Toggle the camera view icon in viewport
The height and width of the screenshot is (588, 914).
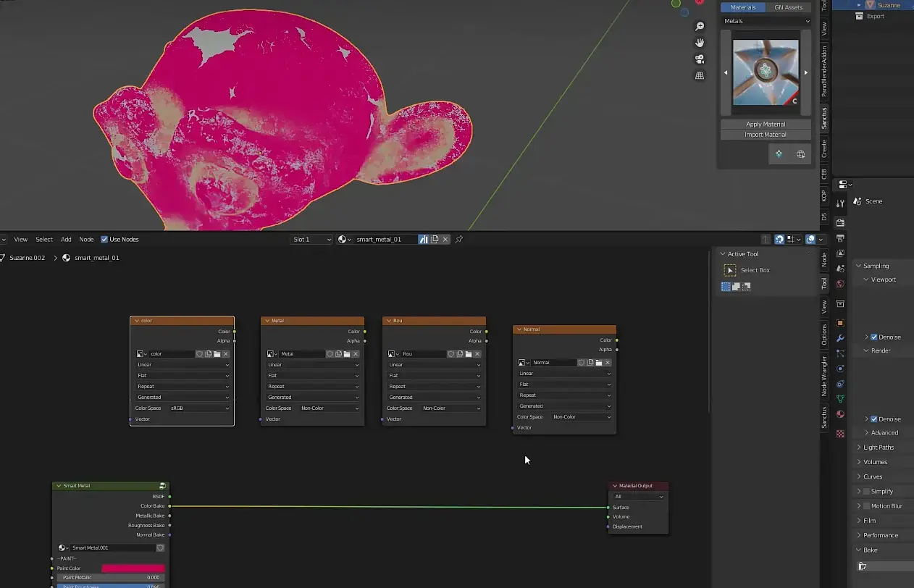point(700,59)
